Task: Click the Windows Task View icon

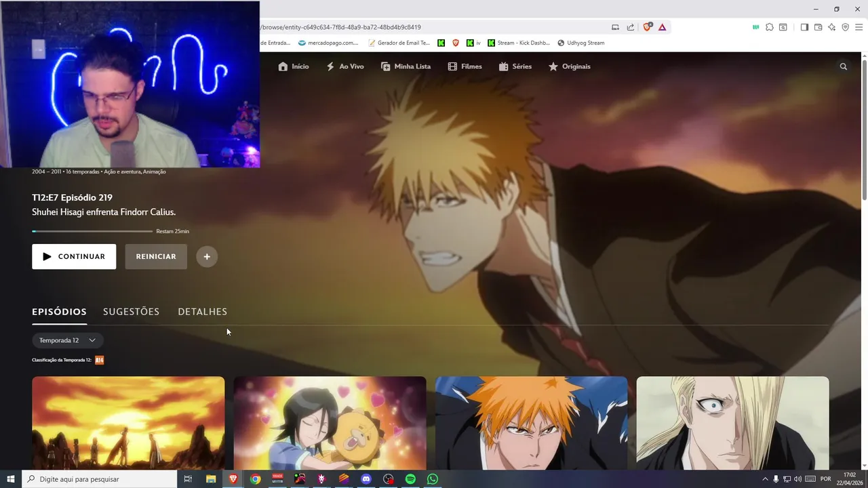Action: click(x=188, y=479)
